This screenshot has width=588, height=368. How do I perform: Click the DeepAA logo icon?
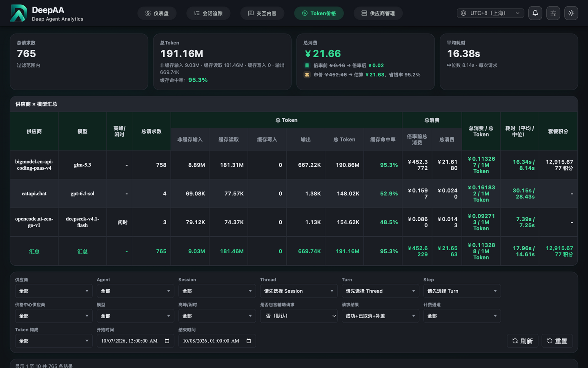coord(18,13)
